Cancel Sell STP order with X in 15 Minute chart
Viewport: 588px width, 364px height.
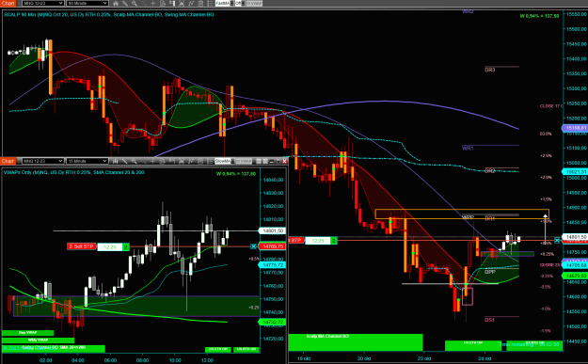coord(253,246)
